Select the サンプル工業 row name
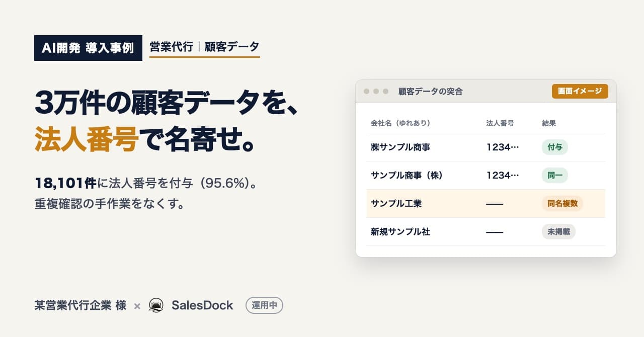644x337 pixels. (x=396, y=204)
